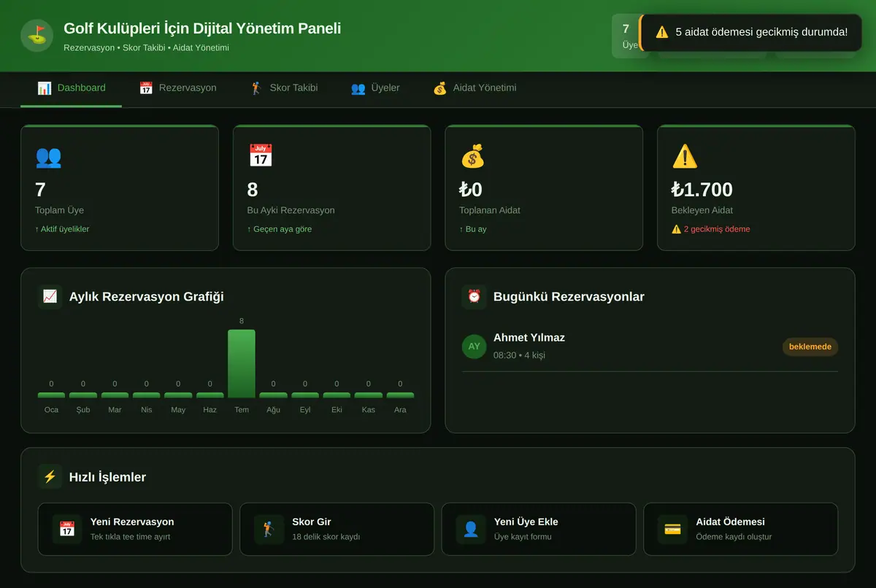This screenshot has width=876, height=588.
Task: Click the "Aylık Rezervasyon Grafiği" heading
Action: point(147,296)
